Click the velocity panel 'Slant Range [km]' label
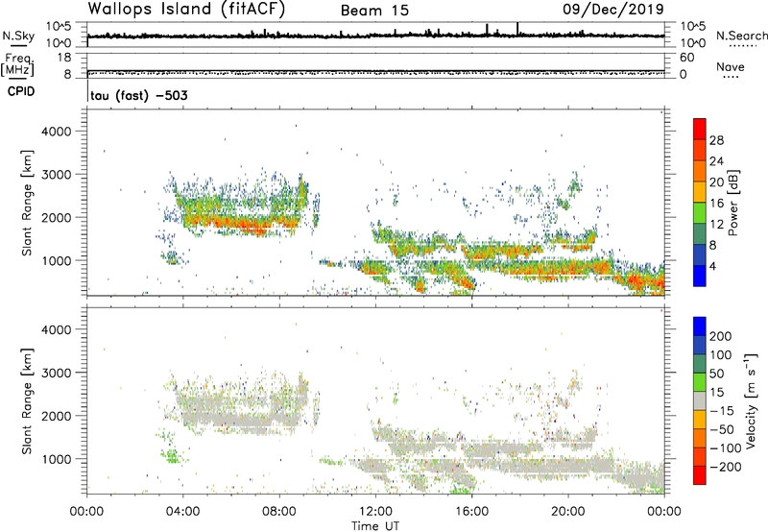Screen dimensions: 768x532 pyautogui.click(x=27, y=401)
